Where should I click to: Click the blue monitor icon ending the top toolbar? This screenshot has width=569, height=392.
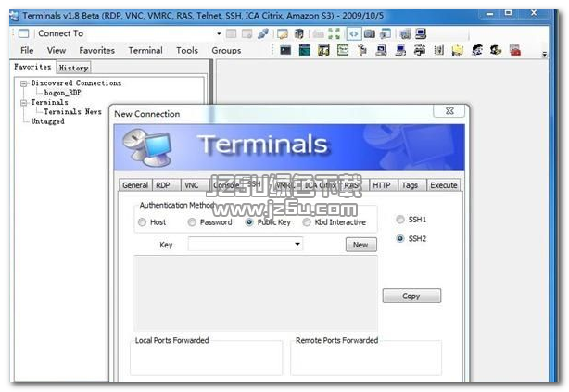[421, 33]
